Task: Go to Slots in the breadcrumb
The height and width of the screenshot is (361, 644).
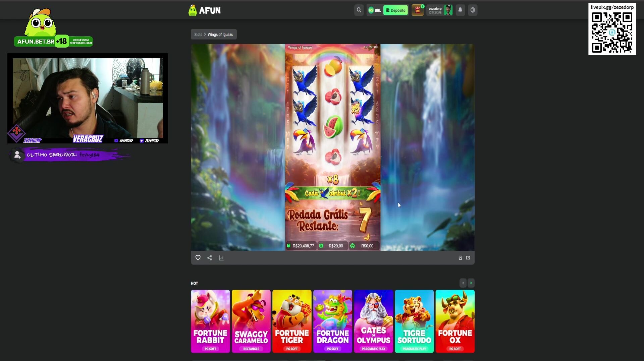Action: [x=198, y=35]
